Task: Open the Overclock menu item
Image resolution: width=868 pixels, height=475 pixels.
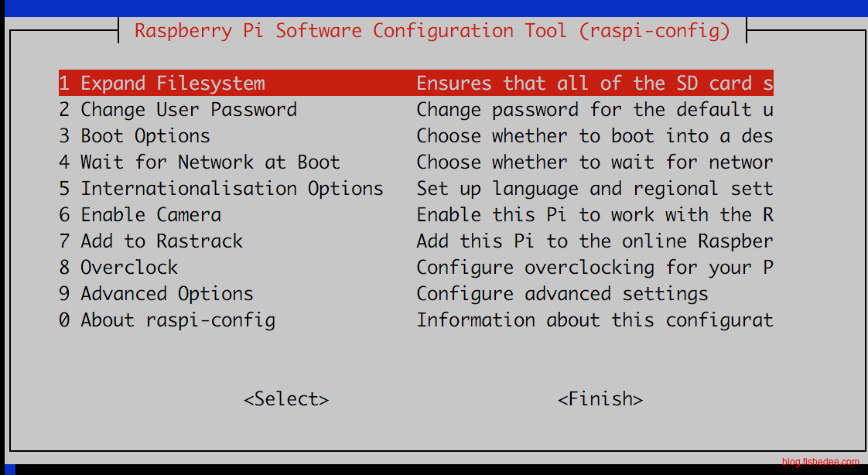Action: (118, 268)
